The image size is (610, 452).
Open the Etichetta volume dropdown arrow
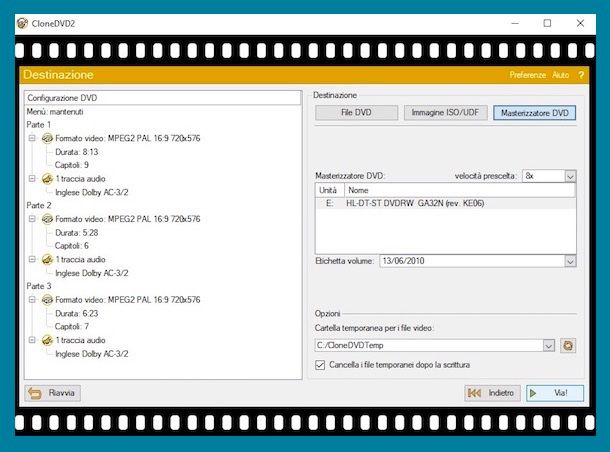pyautogui.click(x=570, y=261)
